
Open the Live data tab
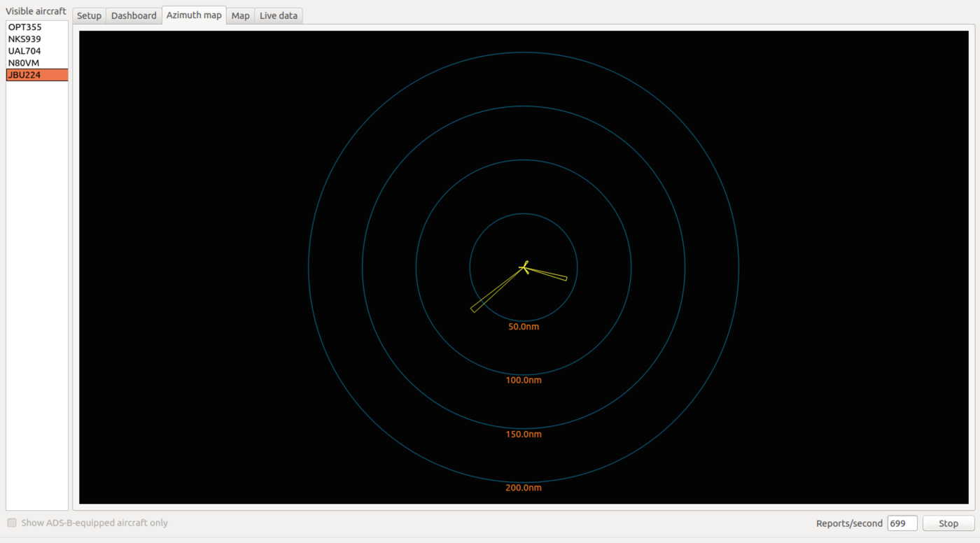[278, 15]
